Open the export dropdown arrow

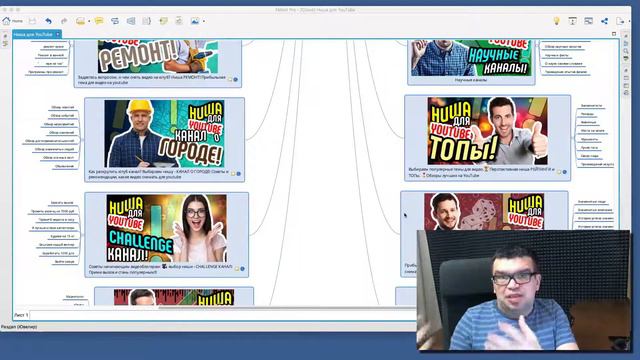(x=629, y=21)
